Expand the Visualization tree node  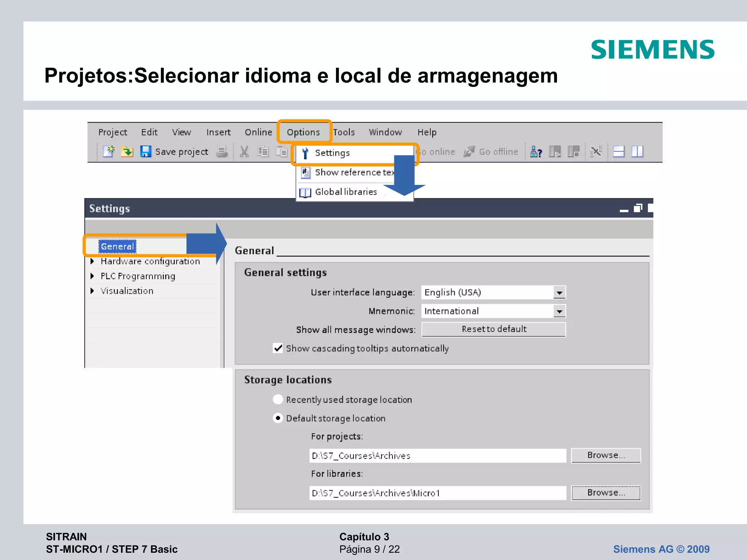coord(92,291)
